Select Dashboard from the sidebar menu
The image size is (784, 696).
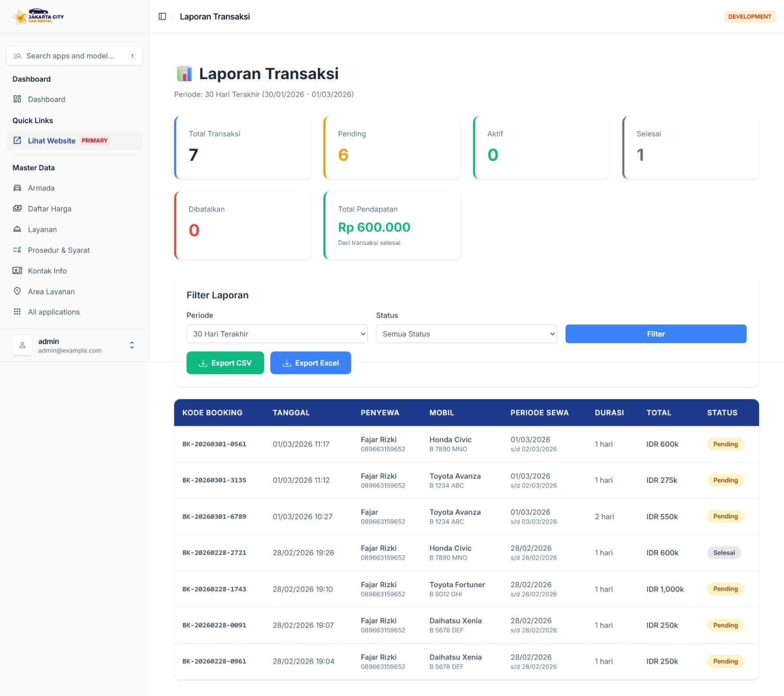pyautogui.click(x=47, y=99)
